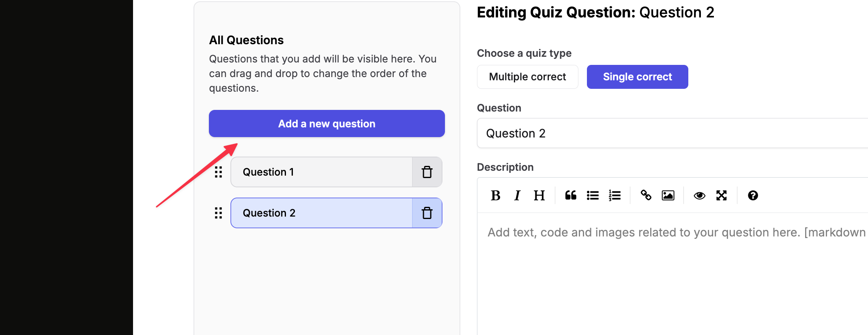Open Question 1 in the questions list
This screenshot has width=868, height=335.
tap(321, 172)
